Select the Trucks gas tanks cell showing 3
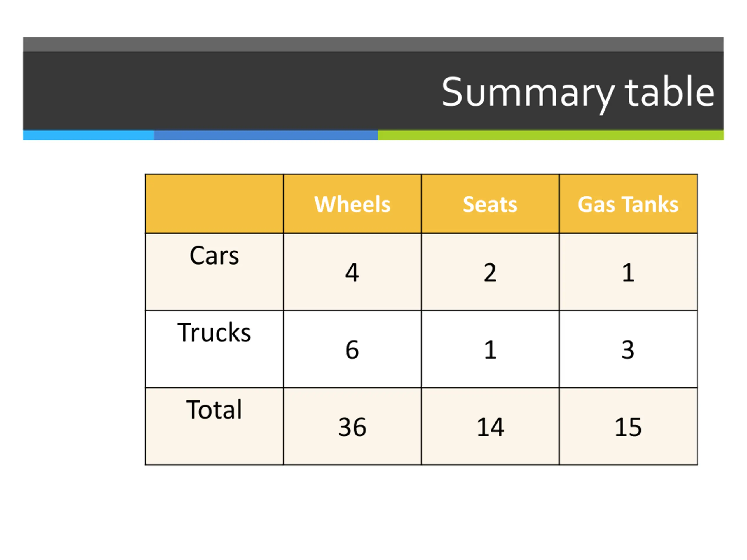The height and width of the screenshot is (560, 747). click(x=628, y=349)
